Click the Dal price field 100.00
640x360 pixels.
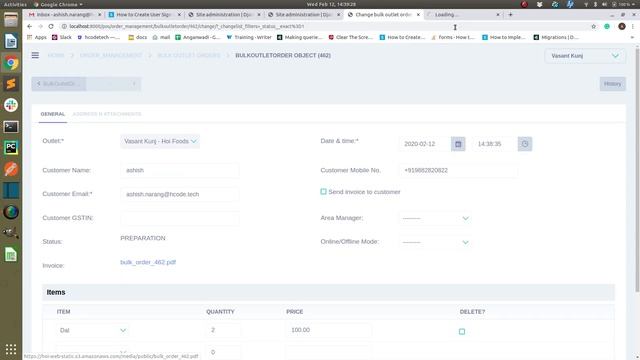329,330
